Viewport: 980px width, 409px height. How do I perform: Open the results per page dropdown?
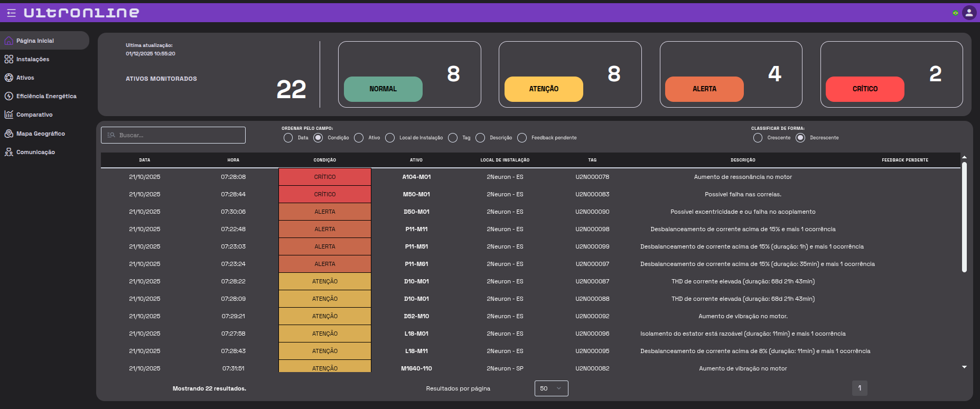[x=551, y=388]
